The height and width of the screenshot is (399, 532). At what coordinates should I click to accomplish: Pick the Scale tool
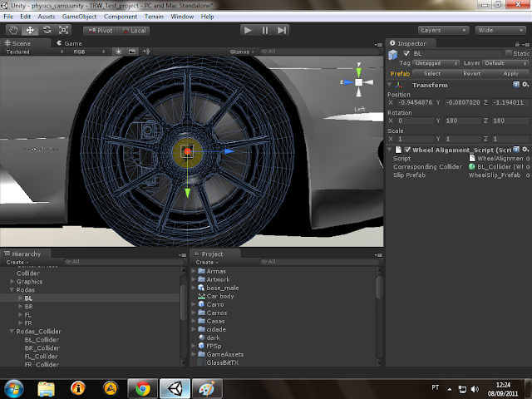click(64, 30)
